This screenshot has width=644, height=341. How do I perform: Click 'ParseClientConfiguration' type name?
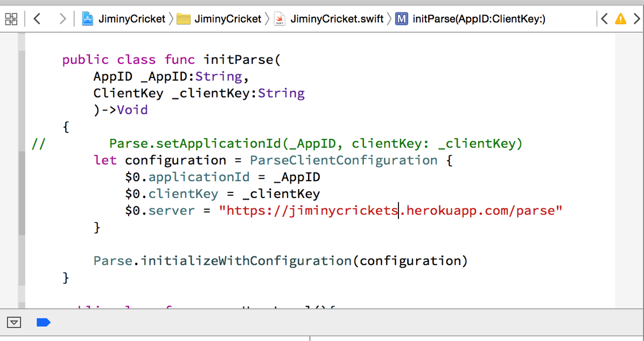click(344, 160)
